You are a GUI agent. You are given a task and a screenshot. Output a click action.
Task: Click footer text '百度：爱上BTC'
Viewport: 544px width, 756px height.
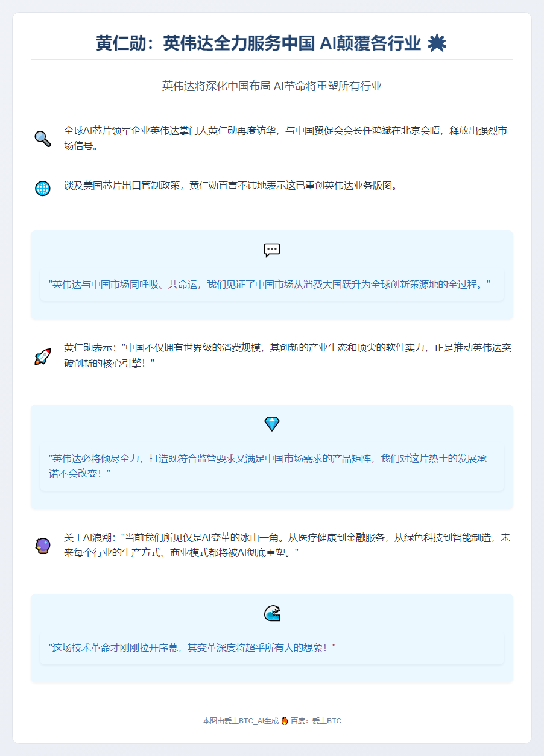(316, 721)
